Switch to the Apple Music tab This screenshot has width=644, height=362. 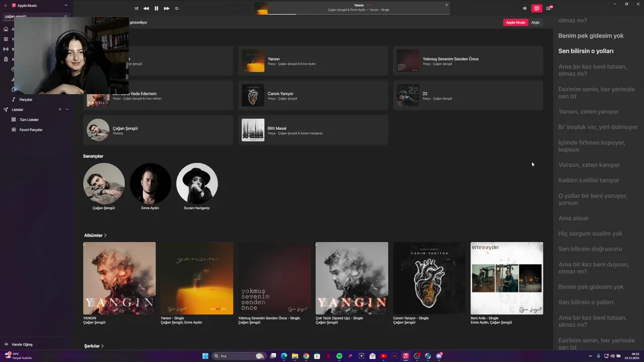515,23
